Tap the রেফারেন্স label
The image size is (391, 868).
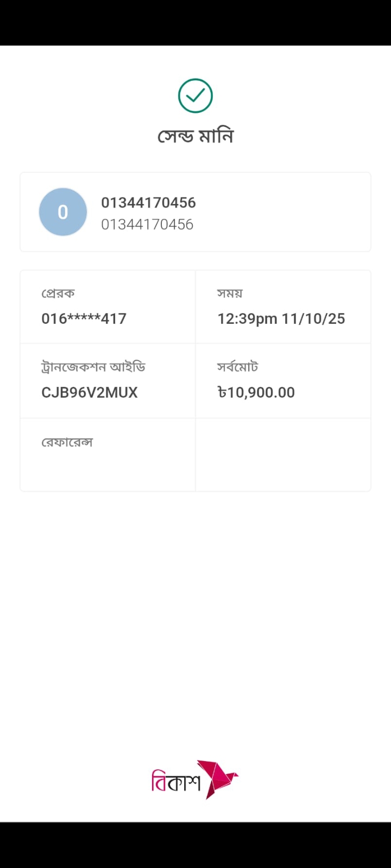tap(67, 443)
